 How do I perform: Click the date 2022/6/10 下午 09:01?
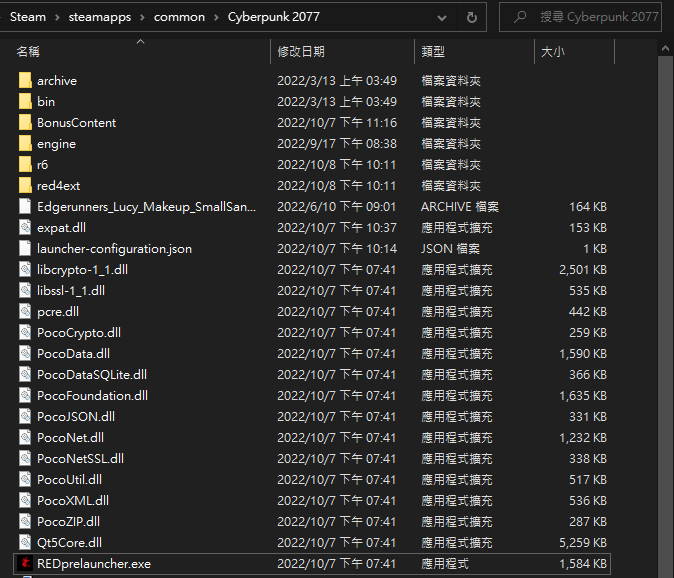tap(337, 207)
